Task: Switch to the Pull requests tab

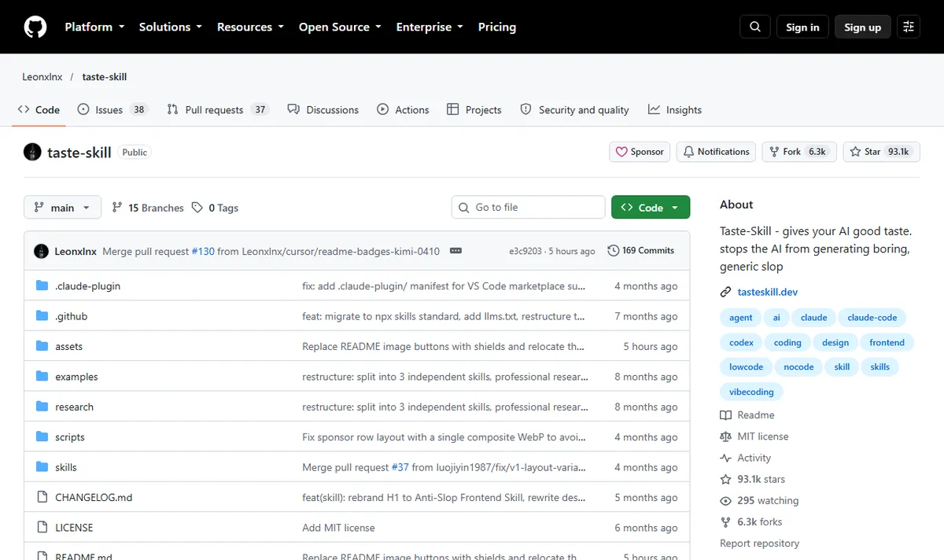Action: 219,110
